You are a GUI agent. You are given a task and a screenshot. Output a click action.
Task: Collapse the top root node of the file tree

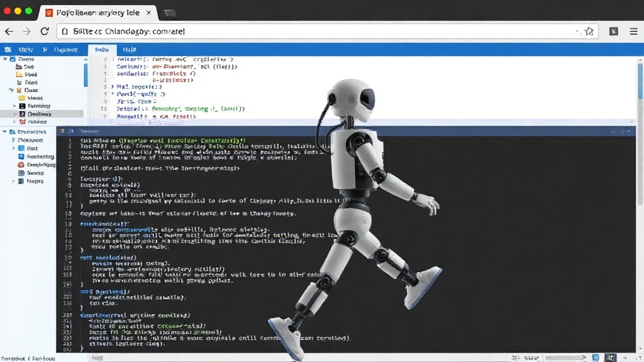(x=5, y=59)
